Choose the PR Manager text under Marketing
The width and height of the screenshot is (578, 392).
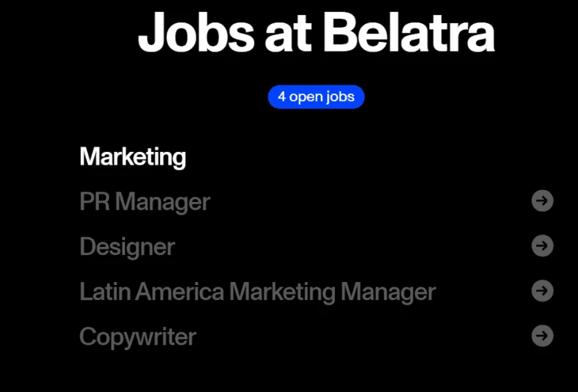point(145,202)
